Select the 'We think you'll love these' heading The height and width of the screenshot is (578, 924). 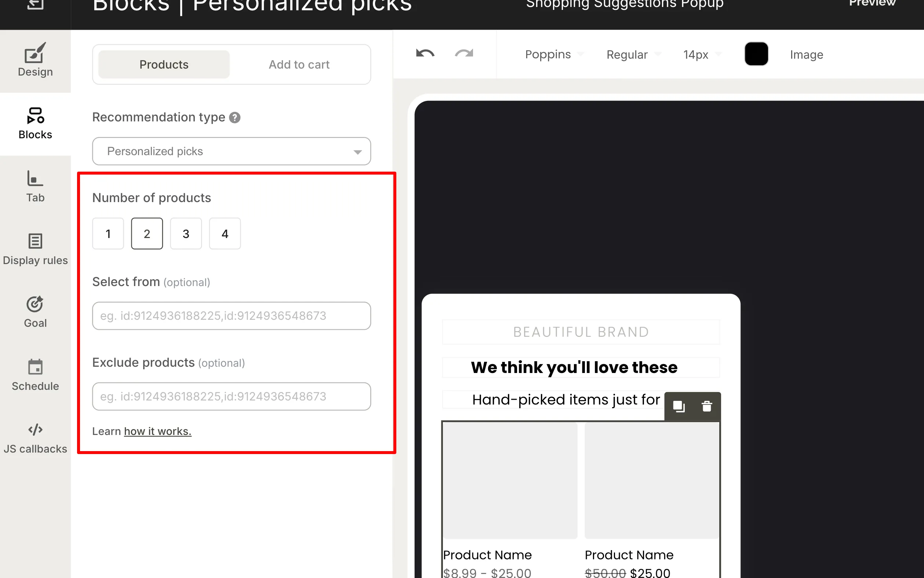[581, 367]
